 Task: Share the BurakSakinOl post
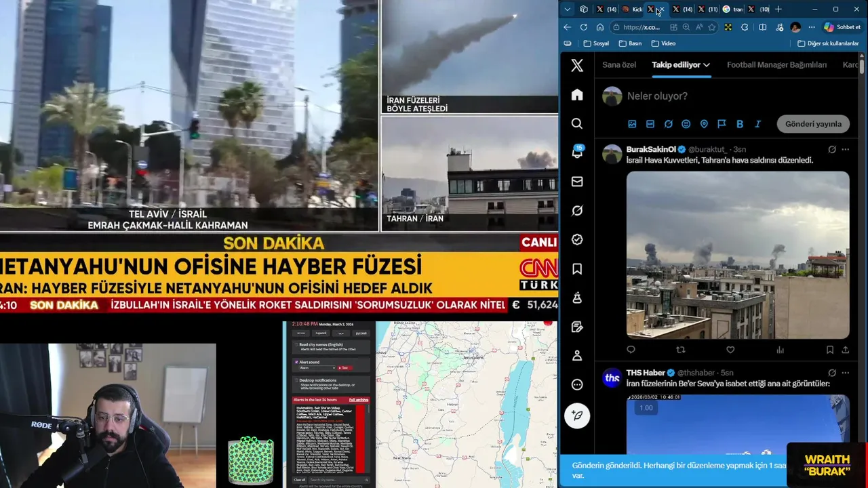[x=845, y=350]
